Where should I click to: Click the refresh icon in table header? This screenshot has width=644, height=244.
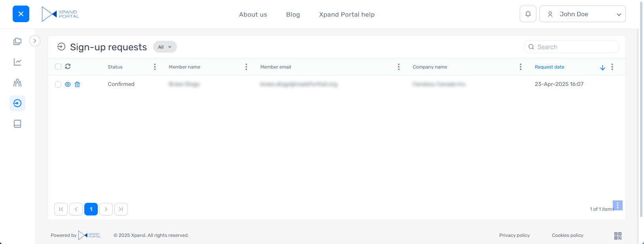pyautogui.click(x=68, y=67)
